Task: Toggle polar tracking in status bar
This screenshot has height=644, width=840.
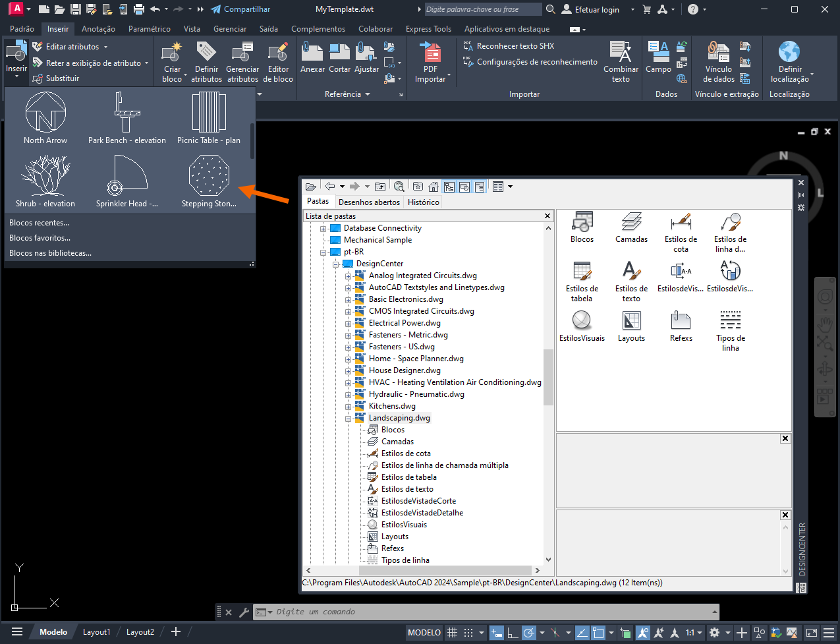Action: click(x=528, y=632)
